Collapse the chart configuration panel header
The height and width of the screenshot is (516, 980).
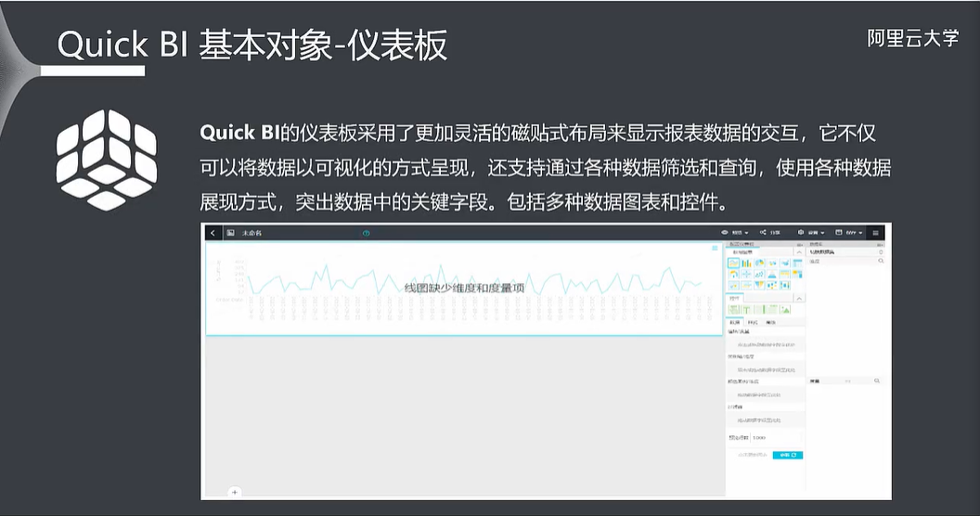[x=800, y=244]
